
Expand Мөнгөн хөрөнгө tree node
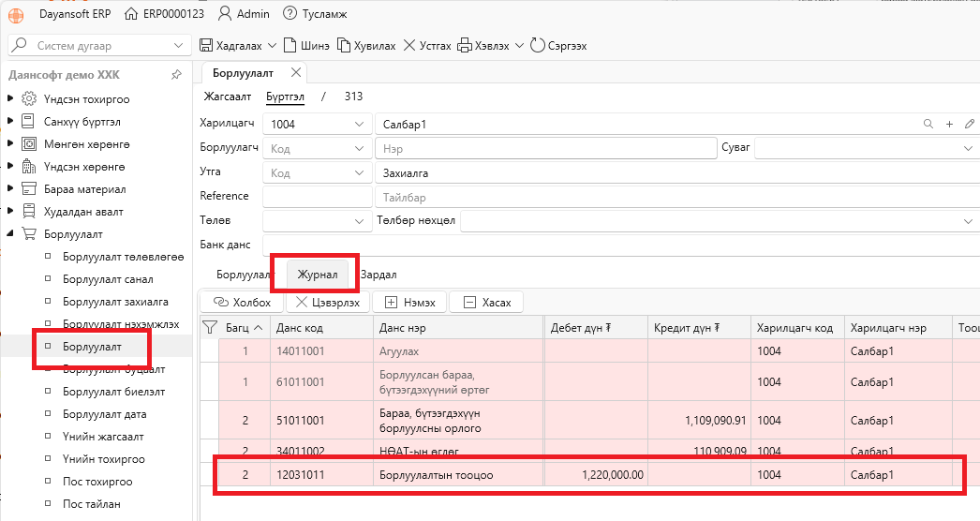(10, 144)
